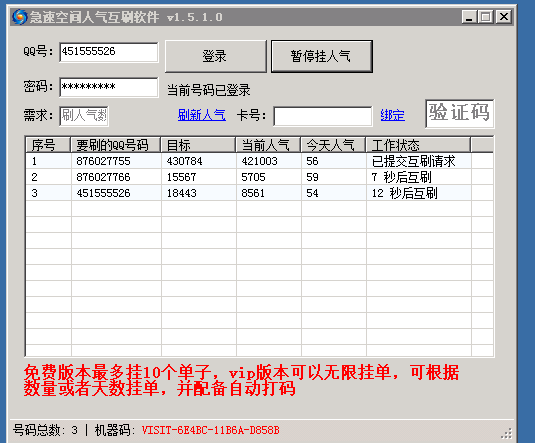
Task: Open the 需求 combo box
Action: click(84, 116)
